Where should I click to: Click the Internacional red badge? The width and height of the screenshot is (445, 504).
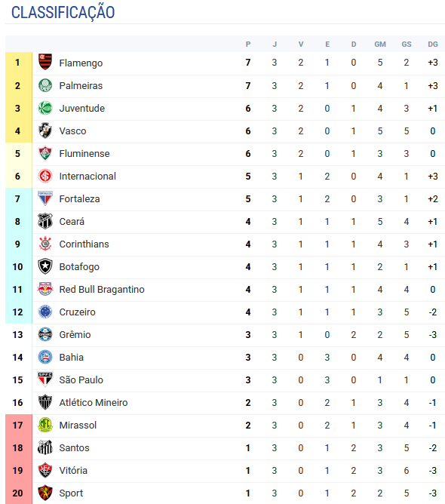(45, 176)
